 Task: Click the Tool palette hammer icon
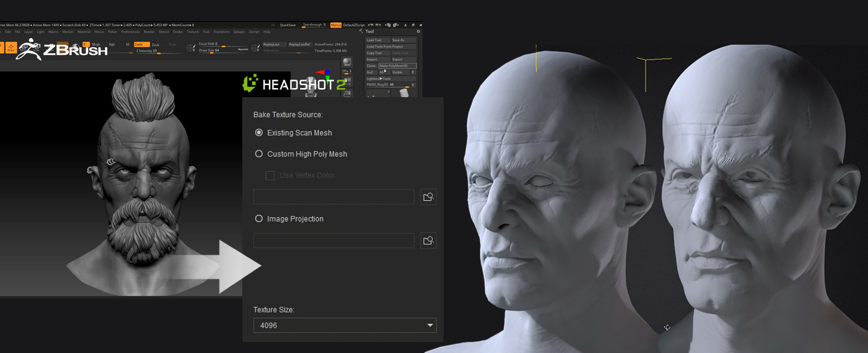(x=361, y=31)
